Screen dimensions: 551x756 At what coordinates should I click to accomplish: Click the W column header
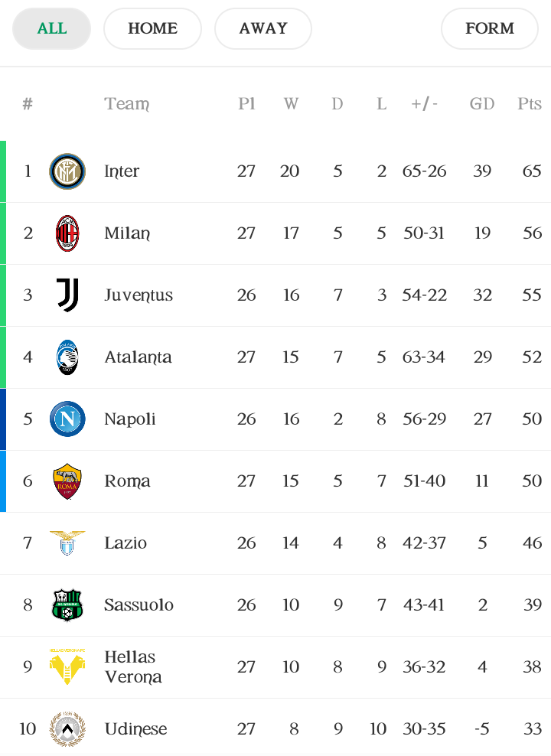pyautogui.click(x=291, y=104)
